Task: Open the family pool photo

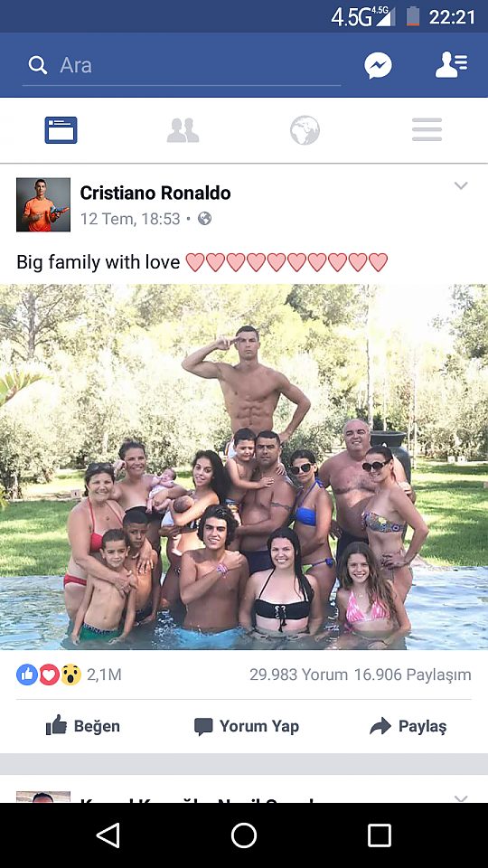Action: 244,467
